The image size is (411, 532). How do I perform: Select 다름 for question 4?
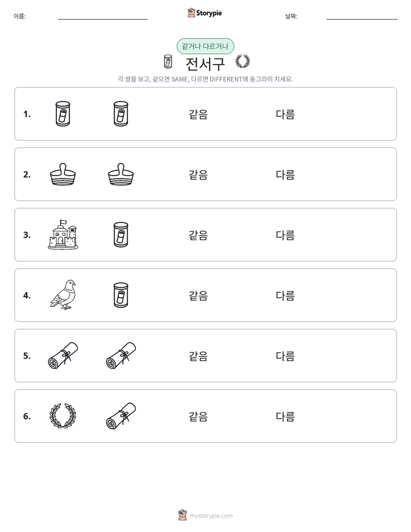click(285, 295)
